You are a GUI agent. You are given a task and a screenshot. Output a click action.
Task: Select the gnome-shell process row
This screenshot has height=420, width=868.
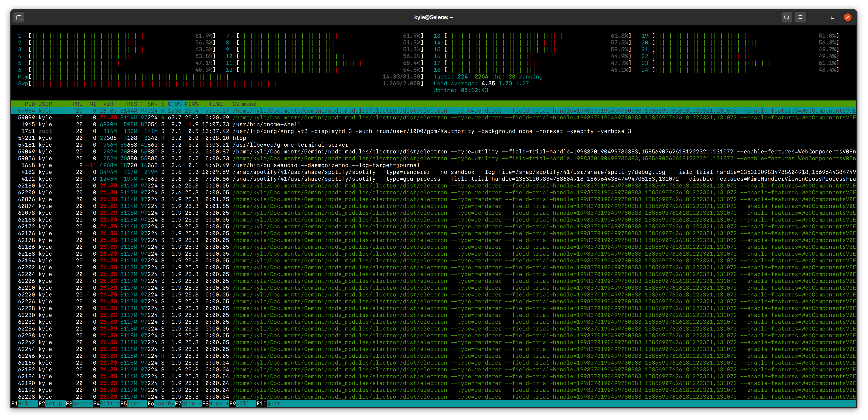pyautogui.click(x=433, y=124)
